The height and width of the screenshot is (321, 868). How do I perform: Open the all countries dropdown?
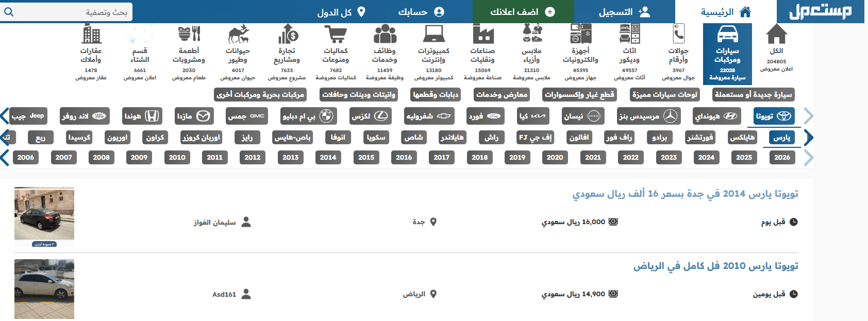click(x=341, y=12)
